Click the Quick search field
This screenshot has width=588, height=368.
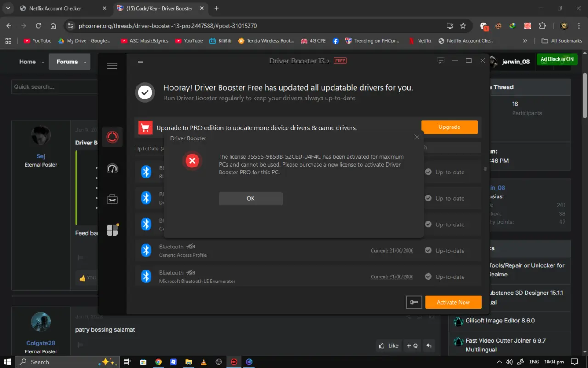(54, 86)
